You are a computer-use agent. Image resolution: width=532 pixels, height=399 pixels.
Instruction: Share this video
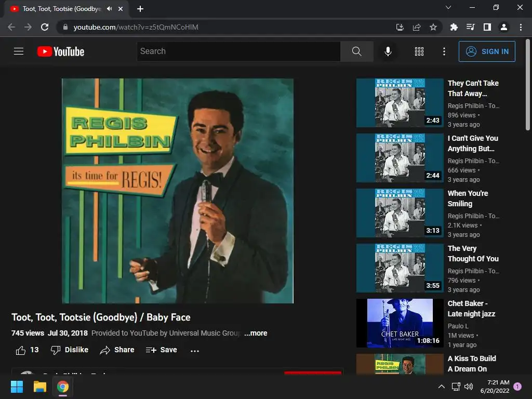(x=117, y=350)
